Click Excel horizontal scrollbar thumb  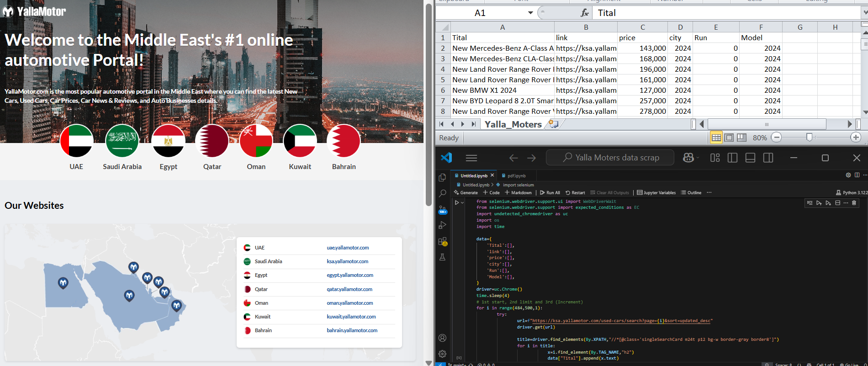pos(767,124)
